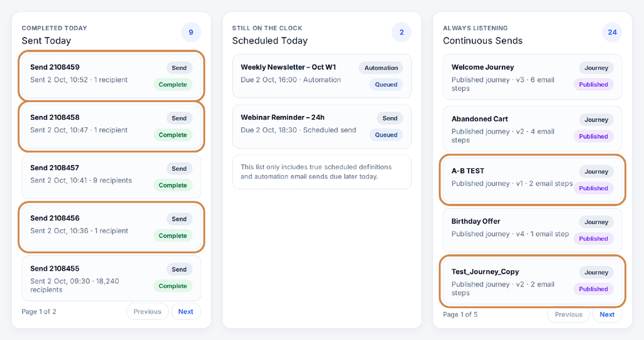
Task: Click 'Page 1 of 5' text
Action: (460, 315)
